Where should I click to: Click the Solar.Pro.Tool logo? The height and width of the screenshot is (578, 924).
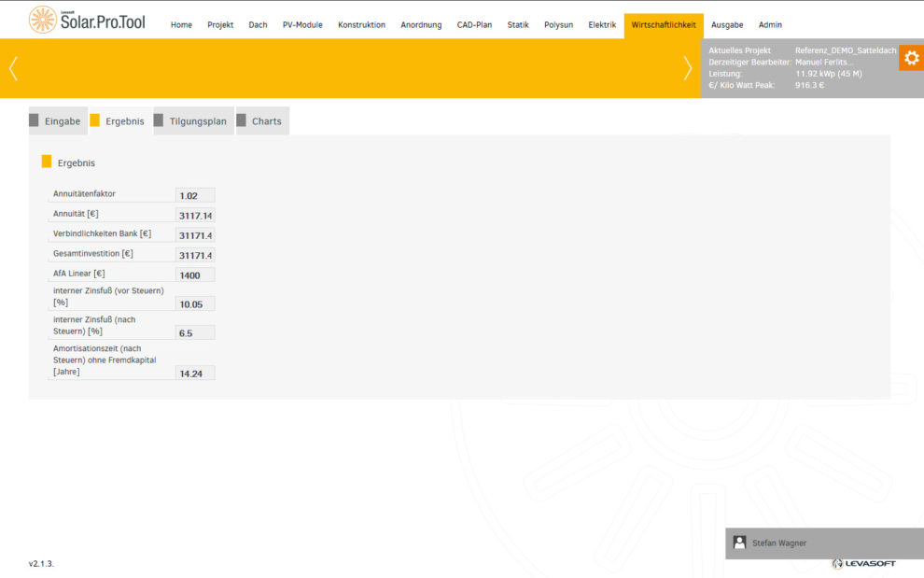click(x=88, y=20)
